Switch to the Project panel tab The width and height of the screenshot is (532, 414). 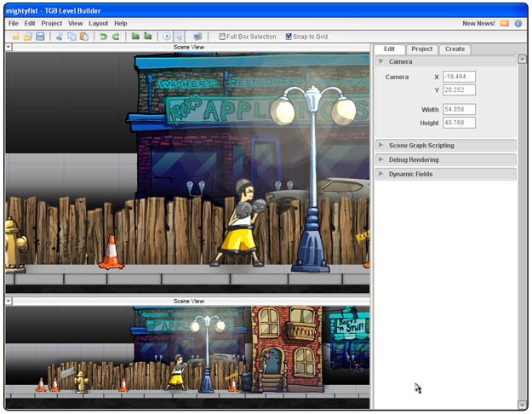coord(422,49)
